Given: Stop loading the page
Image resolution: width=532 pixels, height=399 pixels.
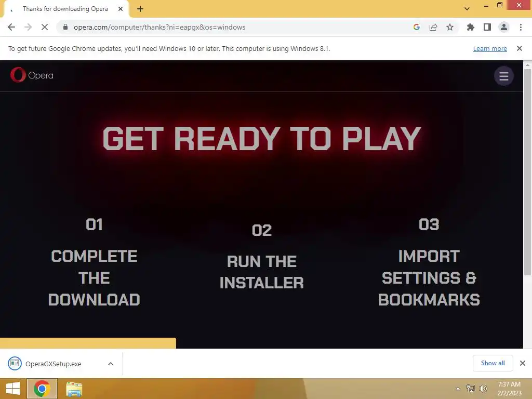Looking at the screenshot, I should pos(45,27).
